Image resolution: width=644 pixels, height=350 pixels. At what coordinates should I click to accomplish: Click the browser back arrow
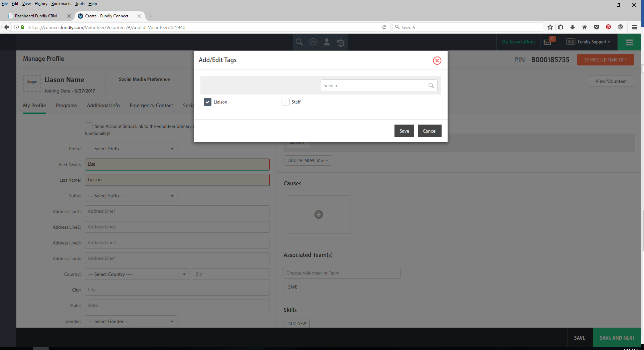[7, 27]
